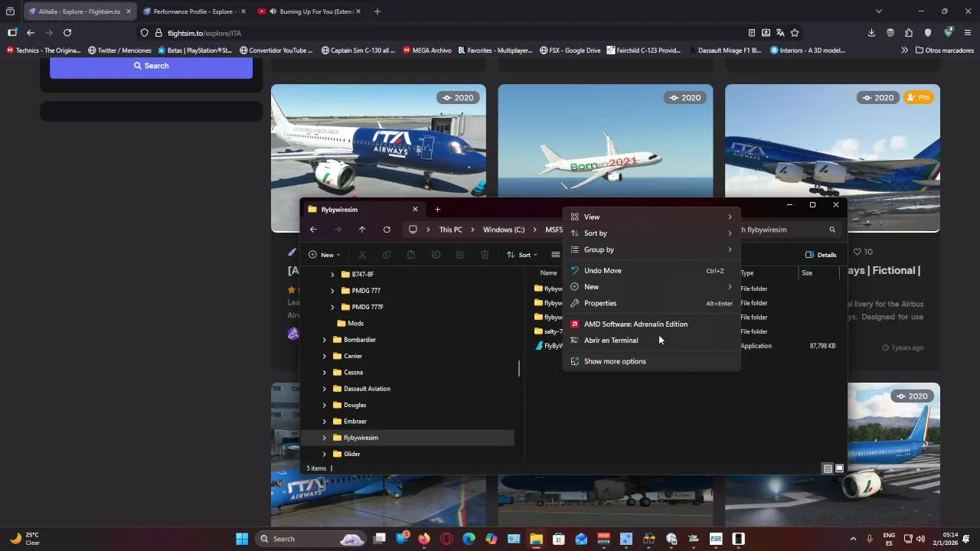
Task: Add a new File Explorer tab
Action: [437, 210]
